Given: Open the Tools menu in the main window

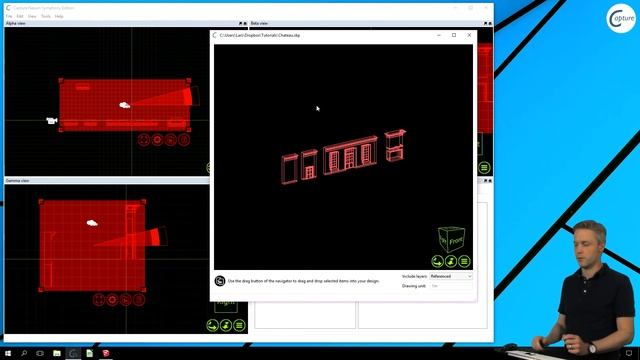Looking at the screenshot, I should (46, 16).
